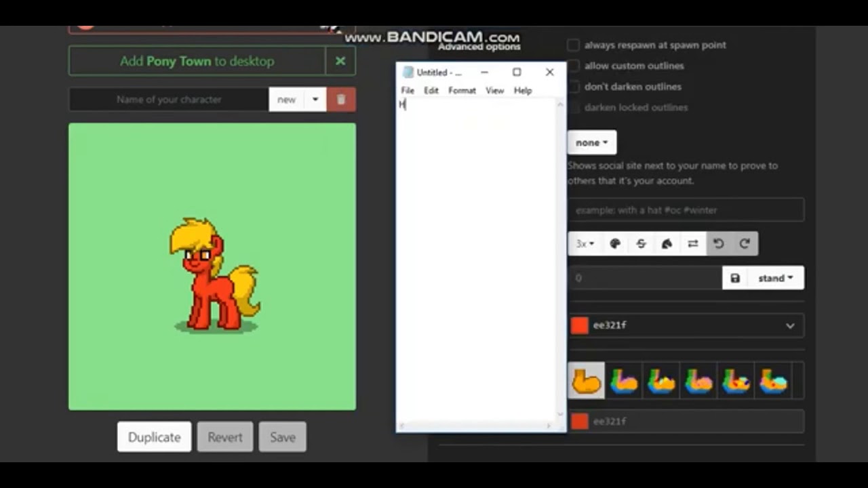The height and width of the screenshot is (488, 868).
Task: Click the pony character in the preview
Action: click(214, 274)
